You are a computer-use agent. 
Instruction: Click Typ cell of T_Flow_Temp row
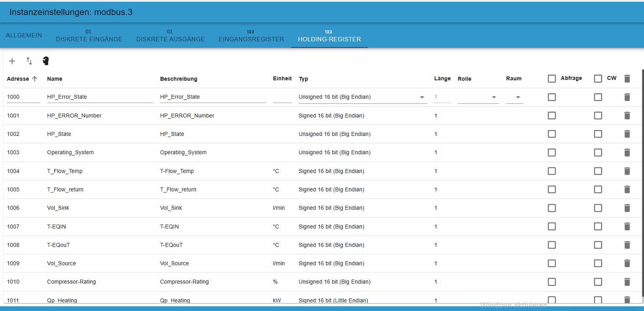[x=331, y=171]
